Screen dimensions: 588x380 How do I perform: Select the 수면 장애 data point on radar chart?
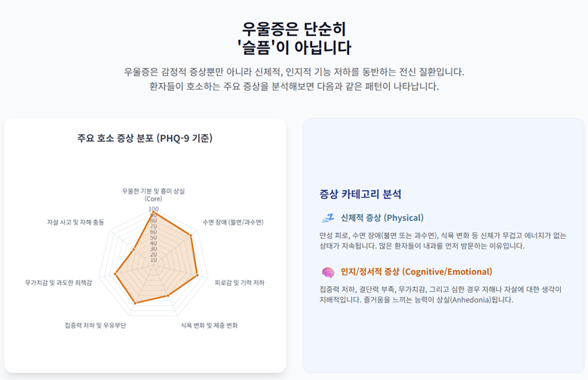[x=191, y=236]
